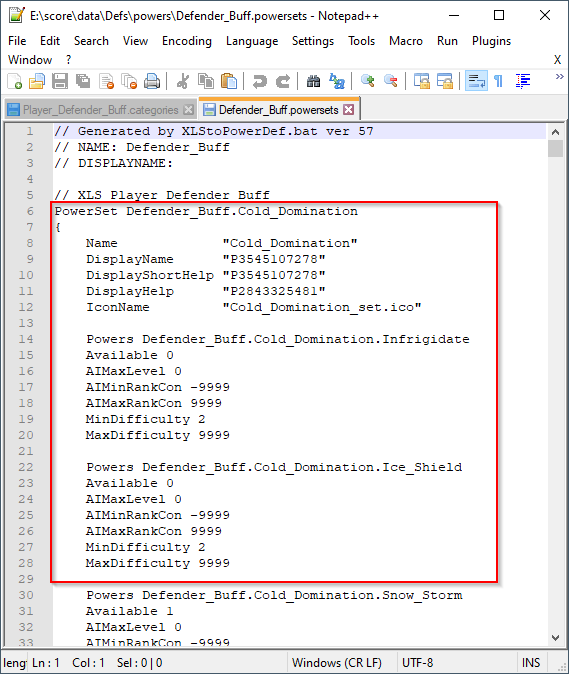Save the current file with the Save icon
Screen dimensions: 569x674
[60, 81]
